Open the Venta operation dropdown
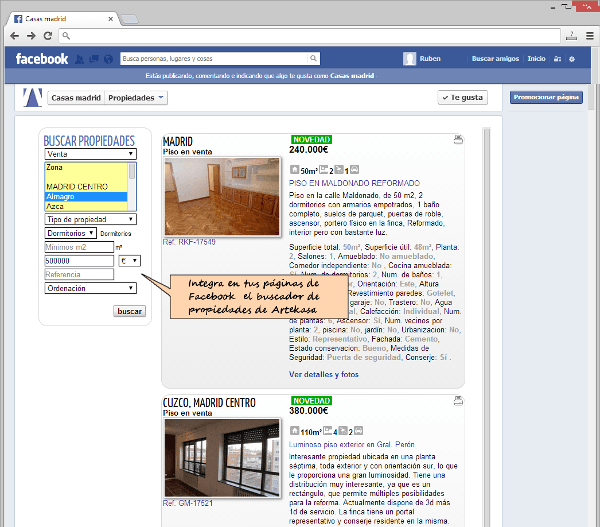The height and width of the screenshot is (527, 600). coord(90,155)
